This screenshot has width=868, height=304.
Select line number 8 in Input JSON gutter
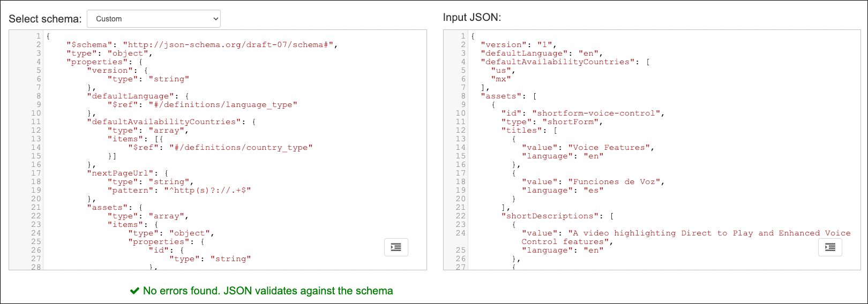[x=463, y=96]
